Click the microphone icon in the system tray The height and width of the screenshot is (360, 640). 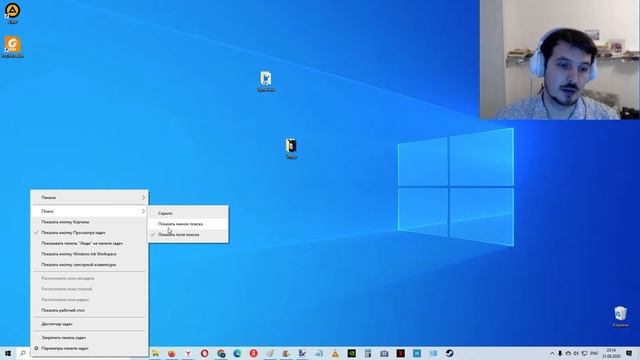point(560,353)
